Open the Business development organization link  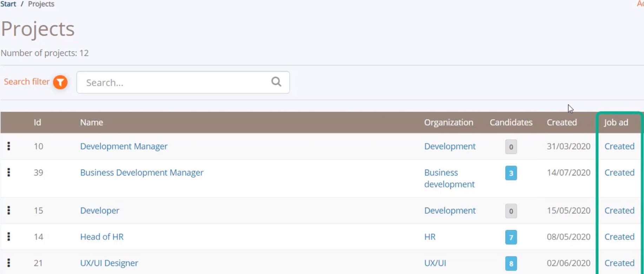[x=449, y=178]
